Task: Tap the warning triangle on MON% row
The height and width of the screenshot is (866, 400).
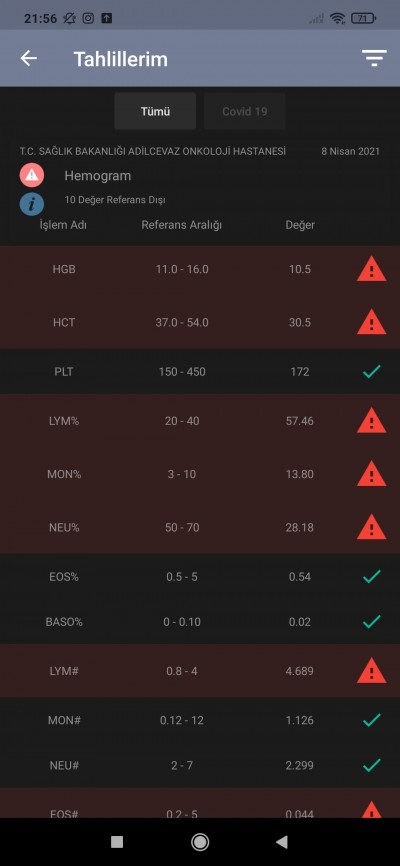Action: [x=371, y=474]
